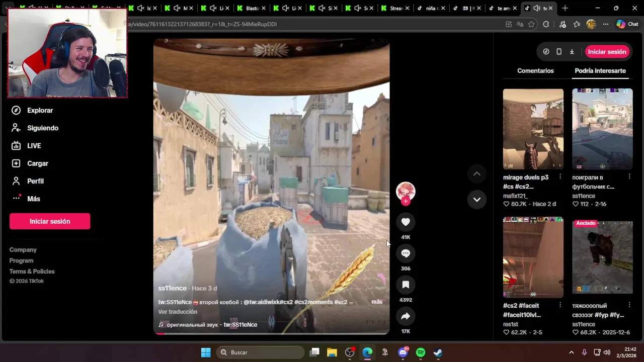Viewport: 644px width, 362px height.
Task: Expand video description with 'más'
Action: [x=377, y=302]
